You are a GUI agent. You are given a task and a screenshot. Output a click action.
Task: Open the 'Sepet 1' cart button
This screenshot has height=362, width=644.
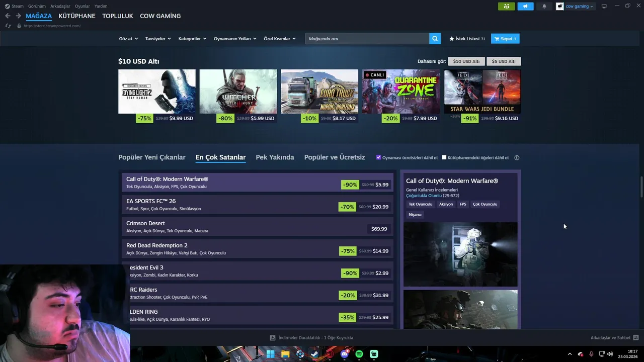coord(505,39)
